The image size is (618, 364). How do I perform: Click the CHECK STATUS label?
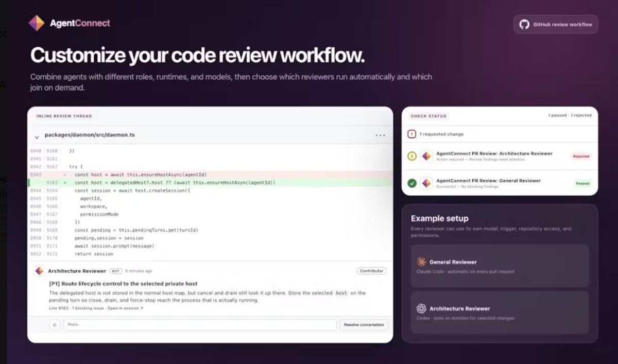tap(428, 116)
